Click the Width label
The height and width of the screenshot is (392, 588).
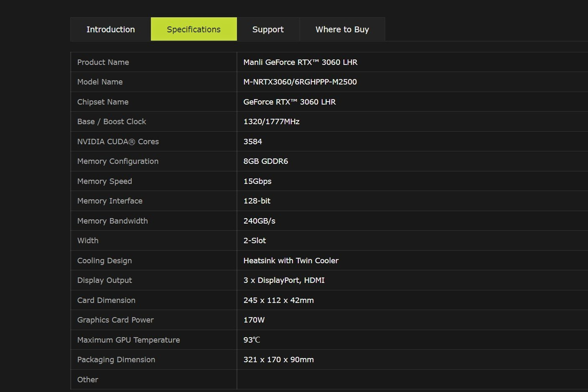click(x=88, y=240)
